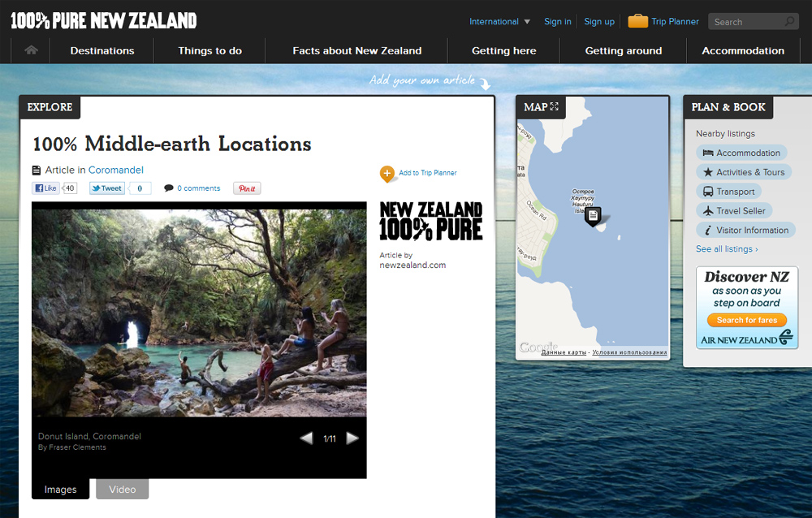This screenshot has width=812, height=518.
Task: Open the Trip Planner link
Action: (x=675, y=21)
